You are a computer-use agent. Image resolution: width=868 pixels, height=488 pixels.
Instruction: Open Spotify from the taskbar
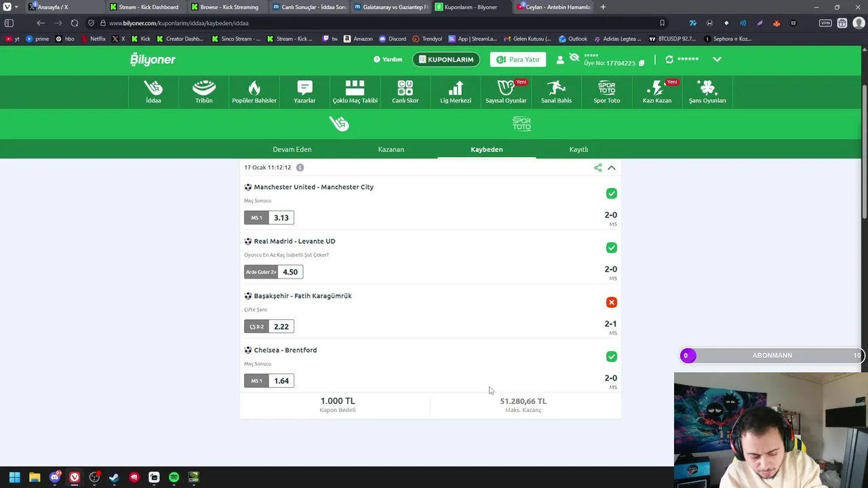tap(174, 477)
